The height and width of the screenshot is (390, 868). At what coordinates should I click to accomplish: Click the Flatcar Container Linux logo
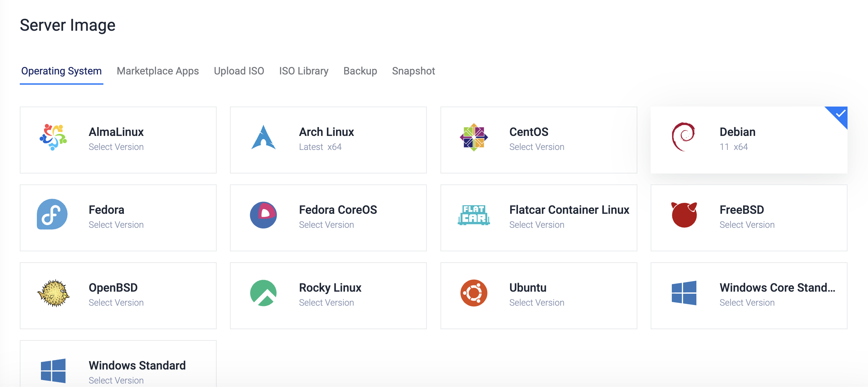[x=474, y=215]
